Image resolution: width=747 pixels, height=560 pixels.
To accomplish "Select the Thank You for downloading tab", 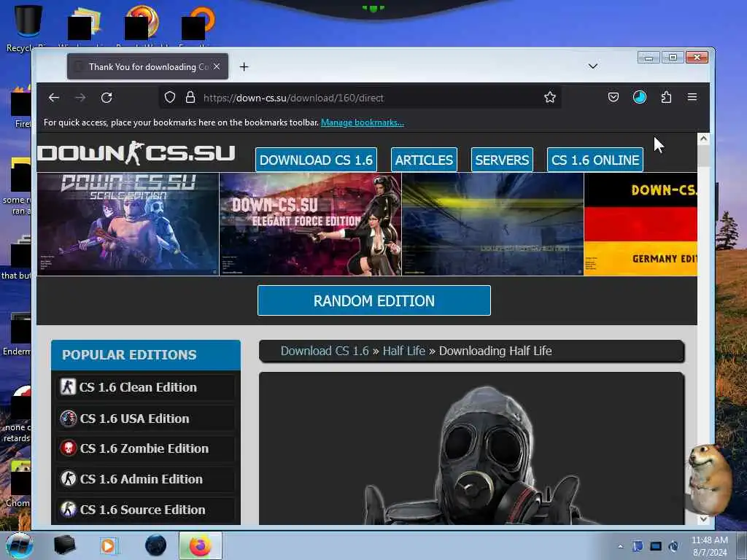I will pos(147,66).
